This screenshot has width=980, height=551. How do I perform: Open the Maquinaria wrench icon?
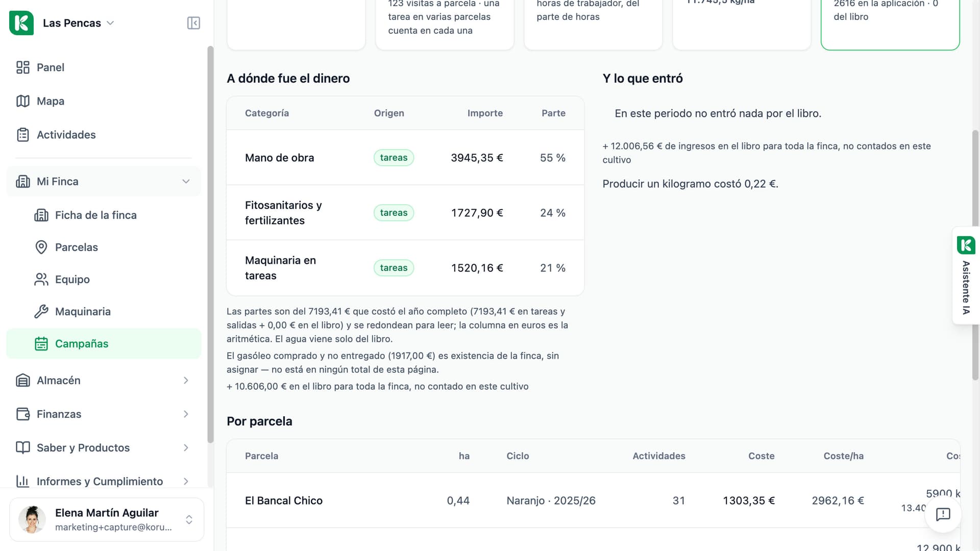tap(41, 311)
